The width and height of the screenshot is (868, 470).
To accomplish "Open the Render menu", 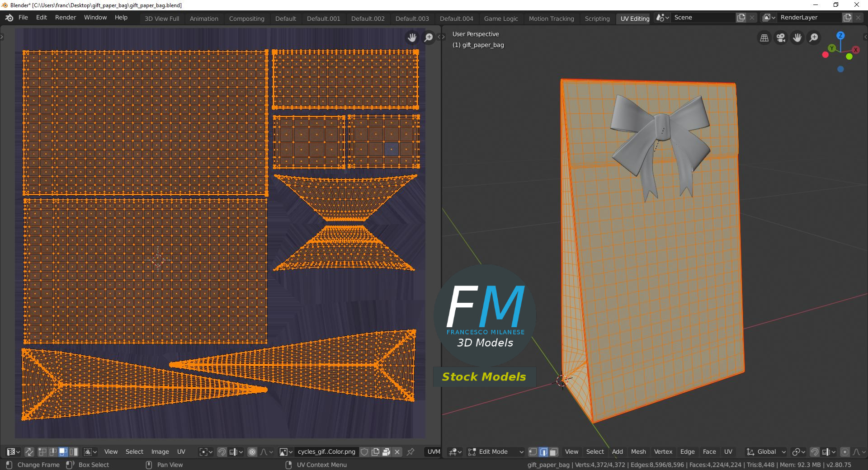I will 66,18.
